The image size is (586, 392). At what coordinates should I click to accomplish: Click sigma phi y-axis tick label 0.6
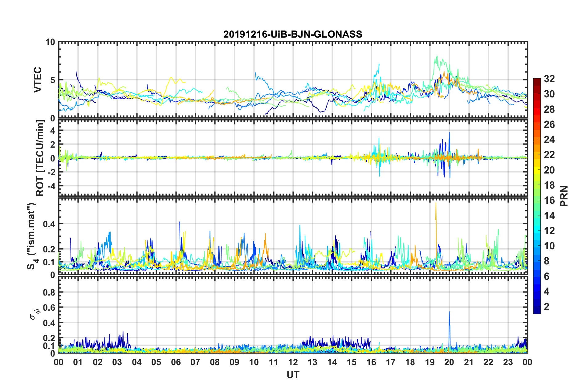(x=49, y=307)
